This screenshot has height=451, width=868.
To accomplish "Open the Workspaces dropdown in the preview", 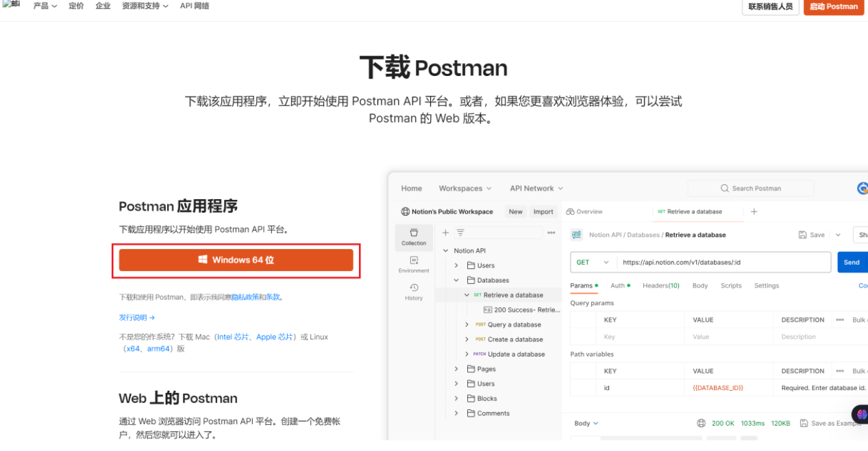I will click(465, 188).
